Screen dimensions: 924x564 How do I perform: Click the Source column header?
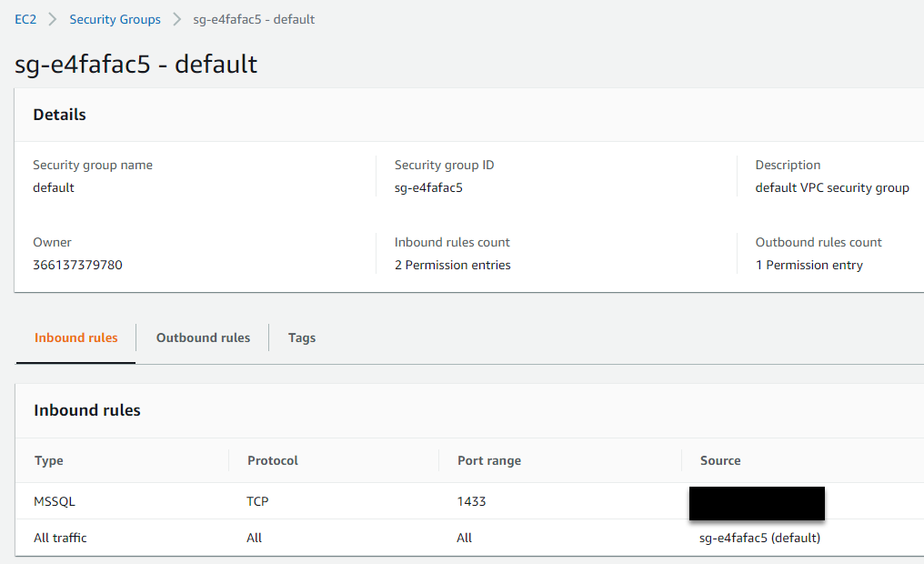point(720,460)
